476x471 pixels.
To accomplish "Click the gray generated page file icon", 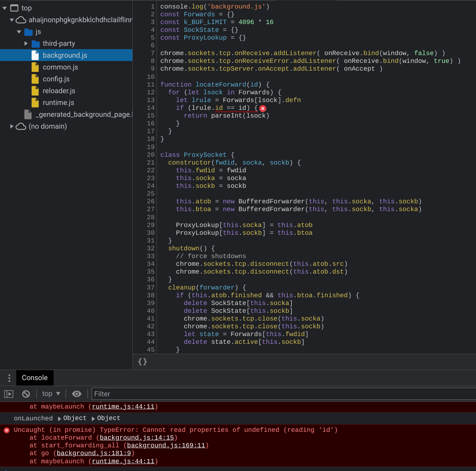I will point(28,115).
